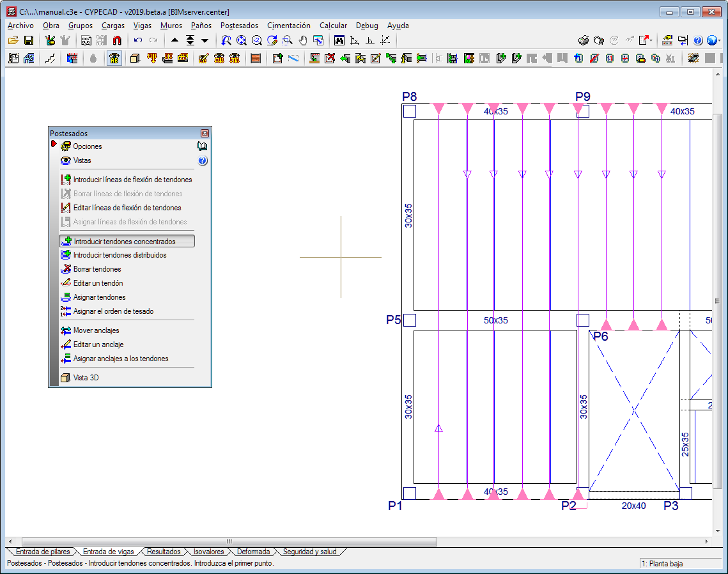Select the zoom window tool
728x574 pixels.
(288, 40)
